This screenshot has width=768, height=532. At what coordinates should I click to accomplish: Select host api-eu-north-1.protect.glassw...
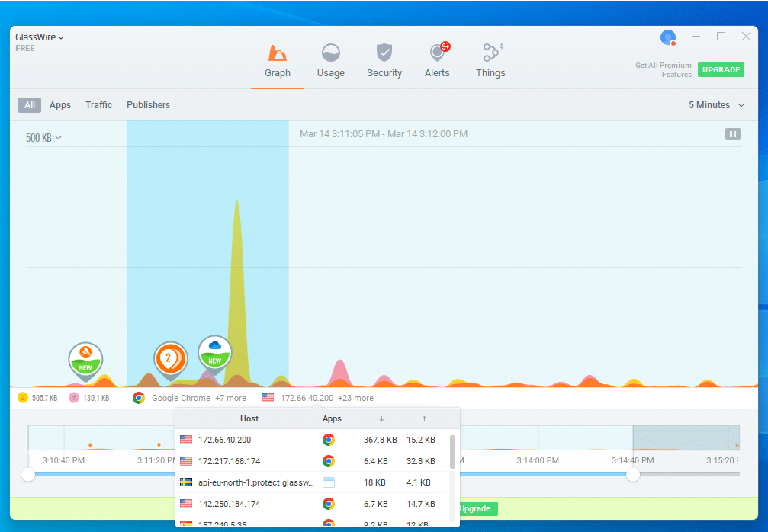pos(255,482)
